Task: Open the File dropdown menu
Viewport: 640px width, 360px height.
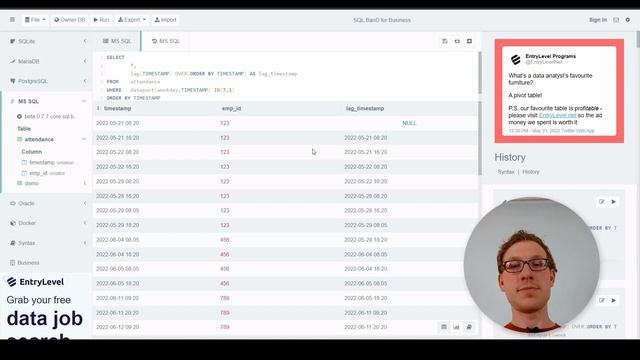Action: [35, 20]
